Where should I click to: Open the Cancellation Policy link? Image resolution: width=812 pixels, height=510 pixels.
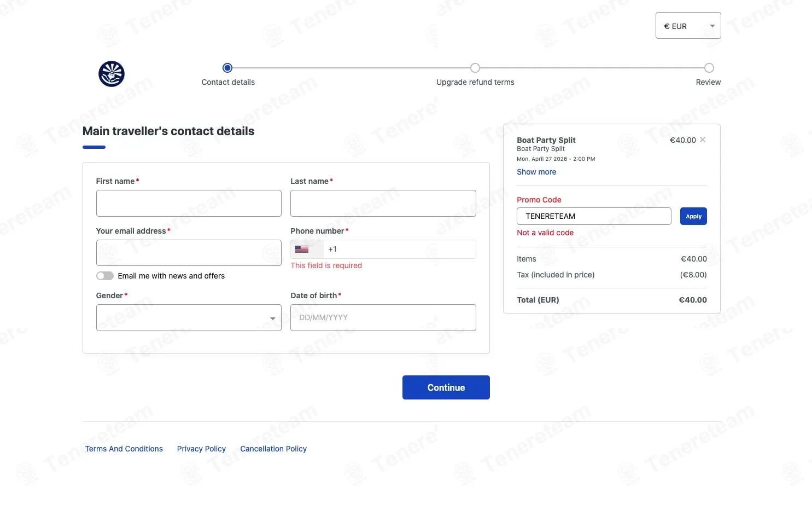pyautogui.click(x=273, y=449)
